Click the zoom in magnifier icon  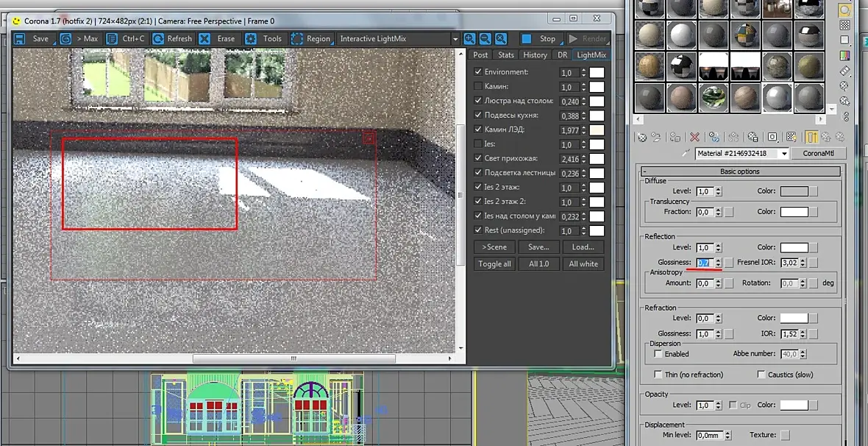tap(470, 39)
